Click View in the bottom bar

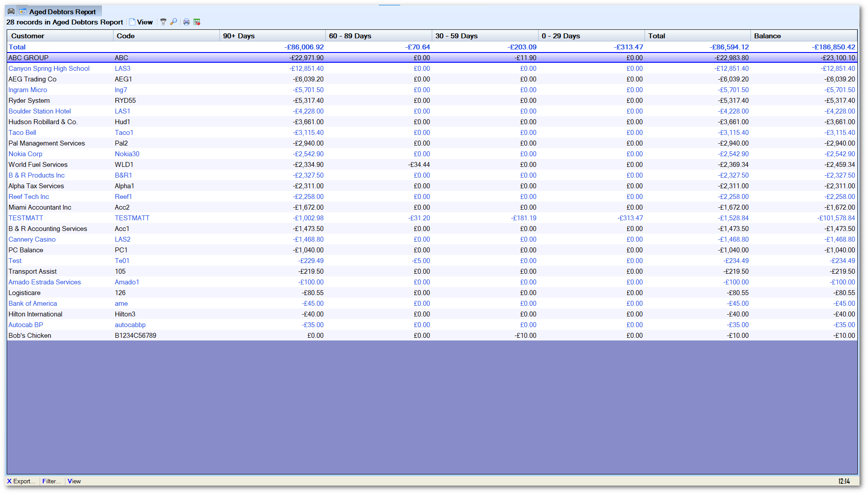tap(74, 481)
